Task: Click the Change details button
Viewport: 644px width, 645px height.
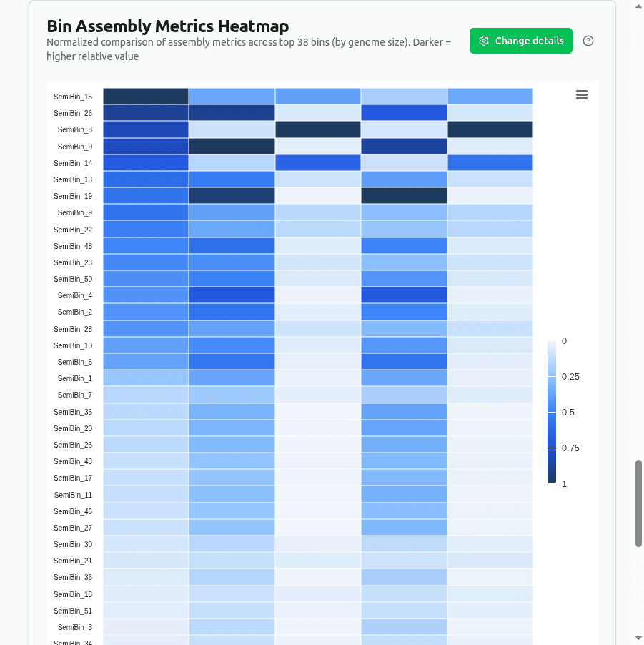Action: point(520,41)
